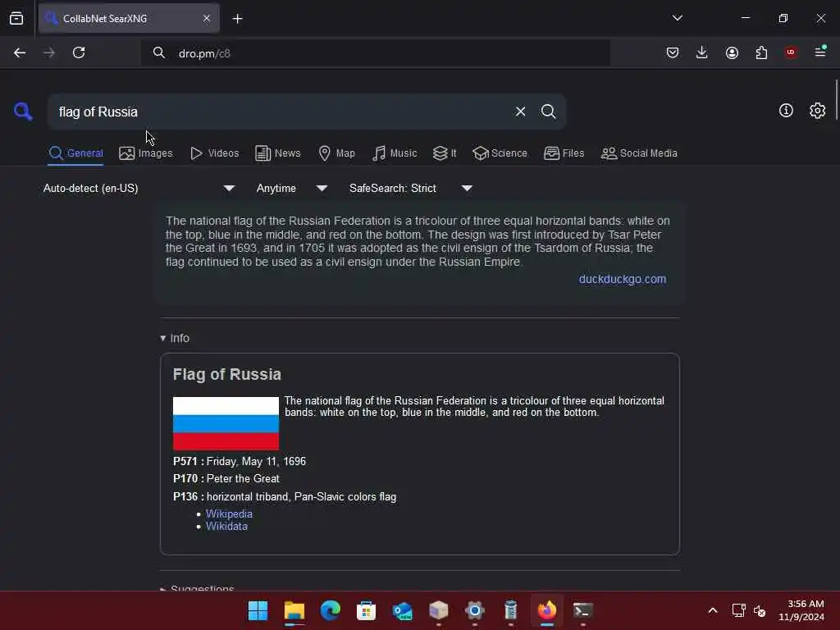This screenshot has width=840, height=630.
Task: Show the list all tabs chevron
Action: [677, 18]
